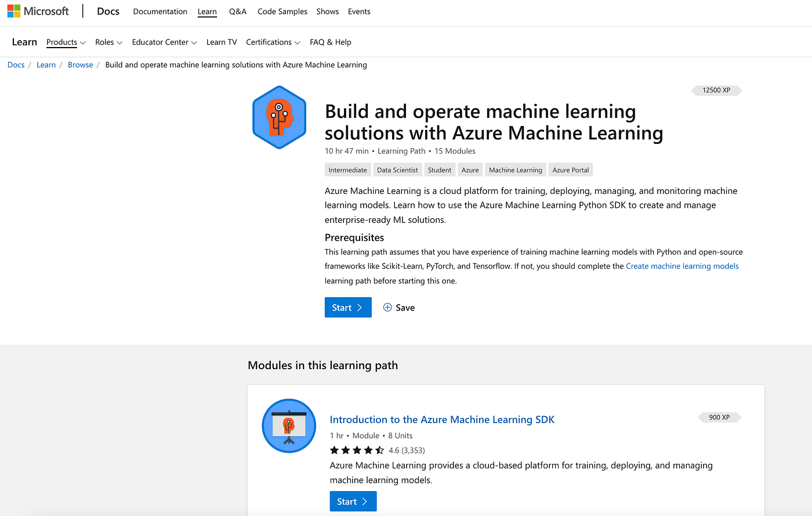Open the Create machine learning models link
812x516 pixels.
click(x=682, y=266)
